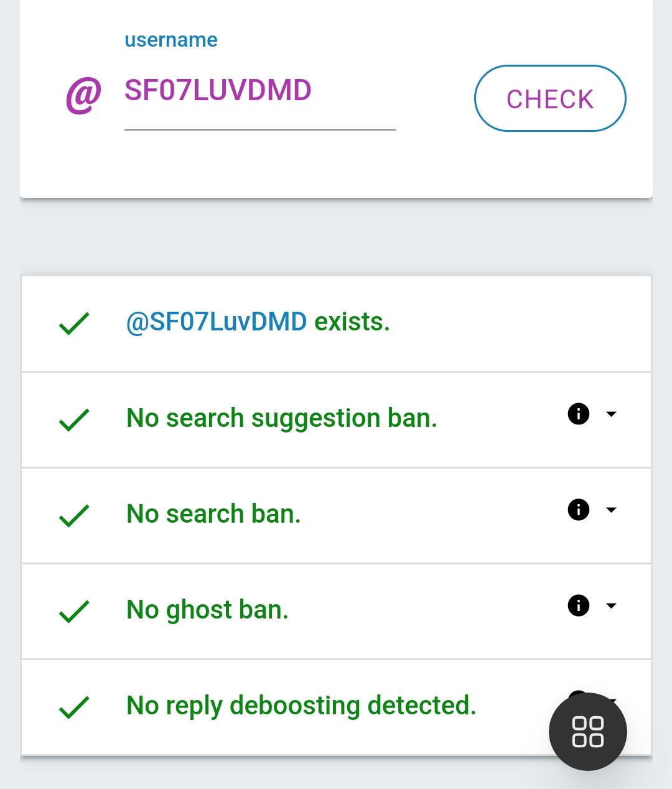Click the green checkmark beside account exists
This screenshot has height=789, width=672.
[x=74, y=324]
